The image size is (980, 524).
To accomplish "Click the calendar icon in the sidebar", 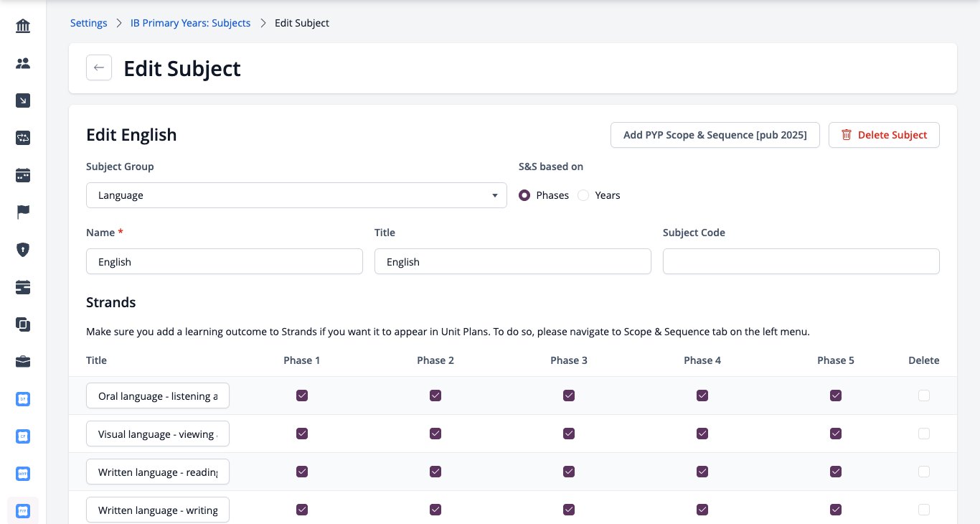I will 23,175.
